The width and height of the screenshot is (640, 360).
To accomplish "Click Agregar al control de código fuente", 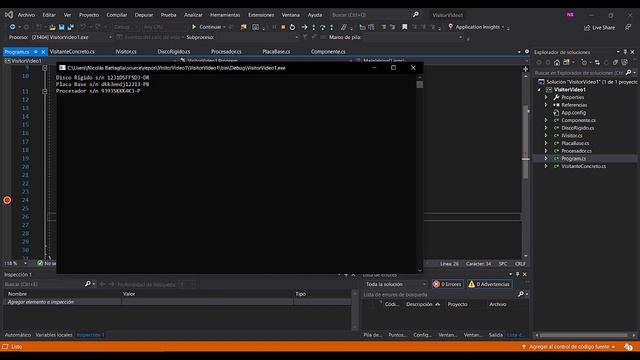I will (x=569, y=347).
